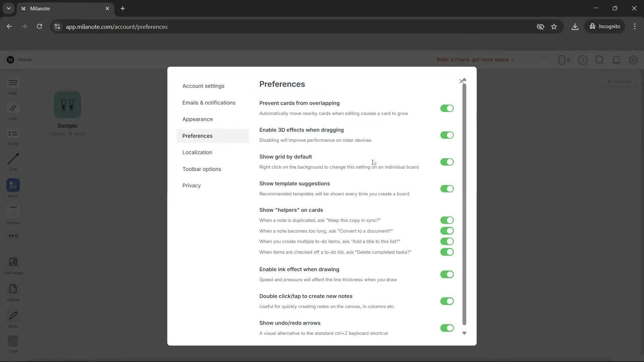Disable the Prevent cards from overlapping toggle

coord(447,108)
